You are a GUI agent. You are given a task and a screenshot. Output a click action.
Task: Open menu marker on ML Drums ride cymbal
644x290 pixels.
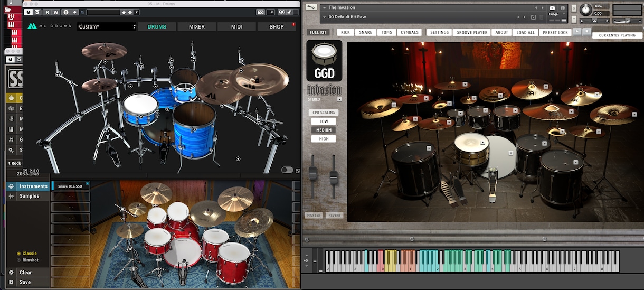coord(222,105)
